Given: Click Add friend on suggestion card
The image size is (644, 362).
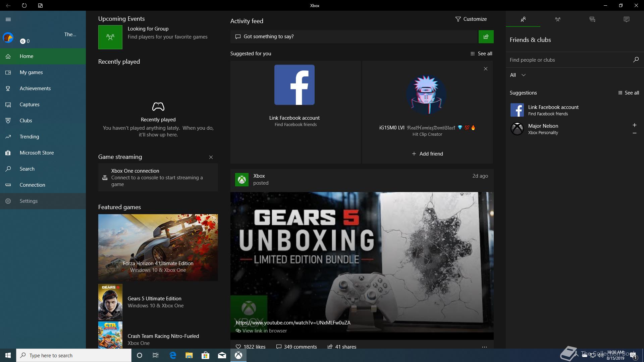Looking at the screenshot, I should click(427, 154).
